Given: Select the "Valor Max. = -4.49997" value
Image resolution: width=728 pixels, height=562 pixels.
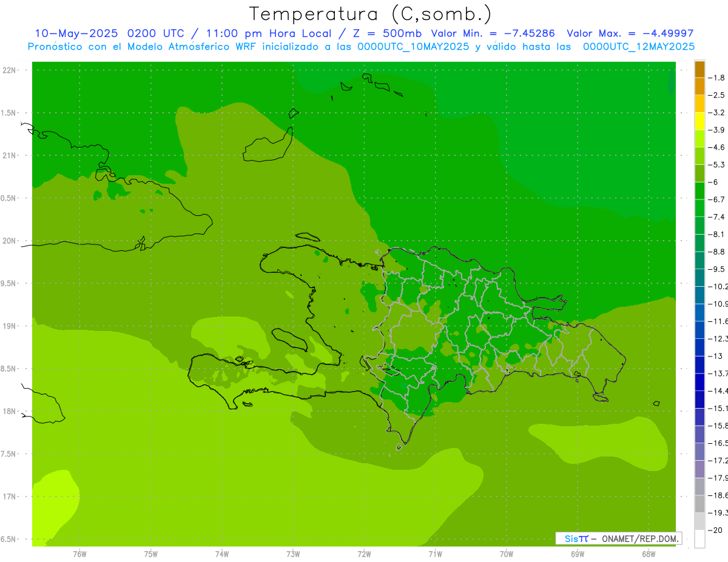Looking at the screenshot, I should click(630, 33).
